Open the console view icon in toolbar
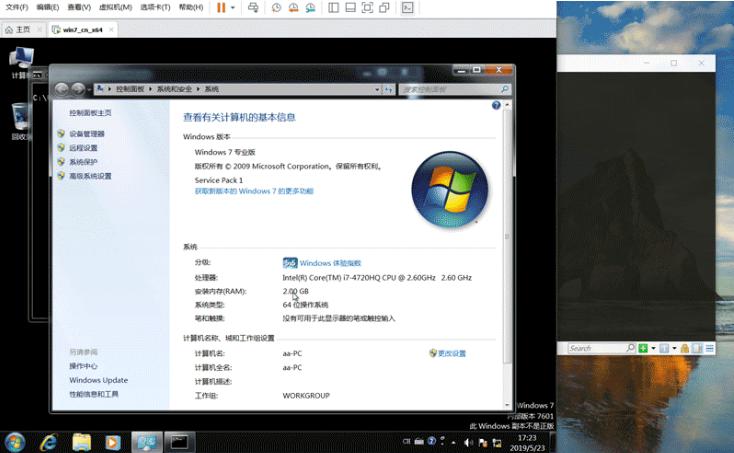The width and height of the screenshot is (734, 453). 408,7
